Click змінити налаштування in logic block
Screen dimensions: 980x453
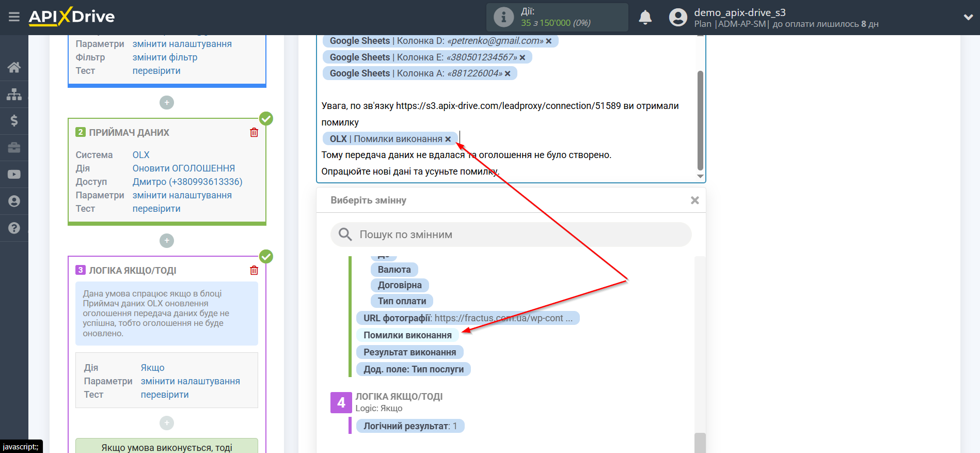coord(190,381)
